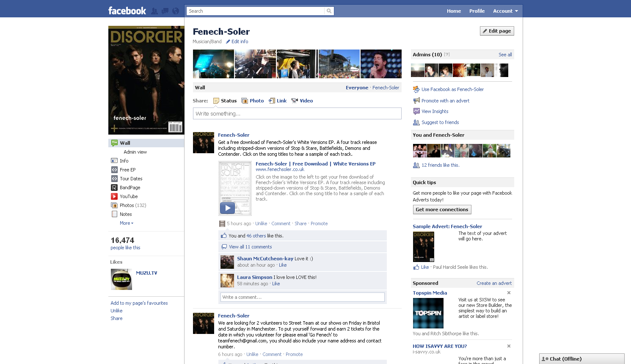Filter wall by Fenech-Soler posts
The image size is (631, 364).
click(386, 88)
